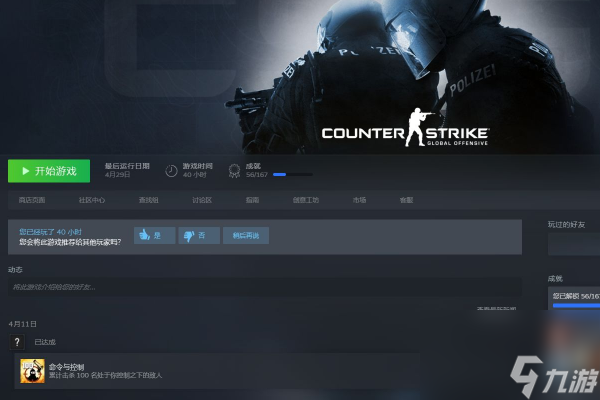
Task: Click the 玩过的好友 heading in right sidebar
Action: point(566,224)
